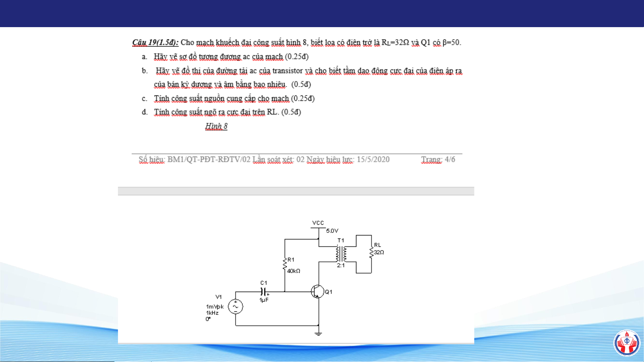Click the sub-question d about output power on RL
644x362 pixels.
point(227,112)
